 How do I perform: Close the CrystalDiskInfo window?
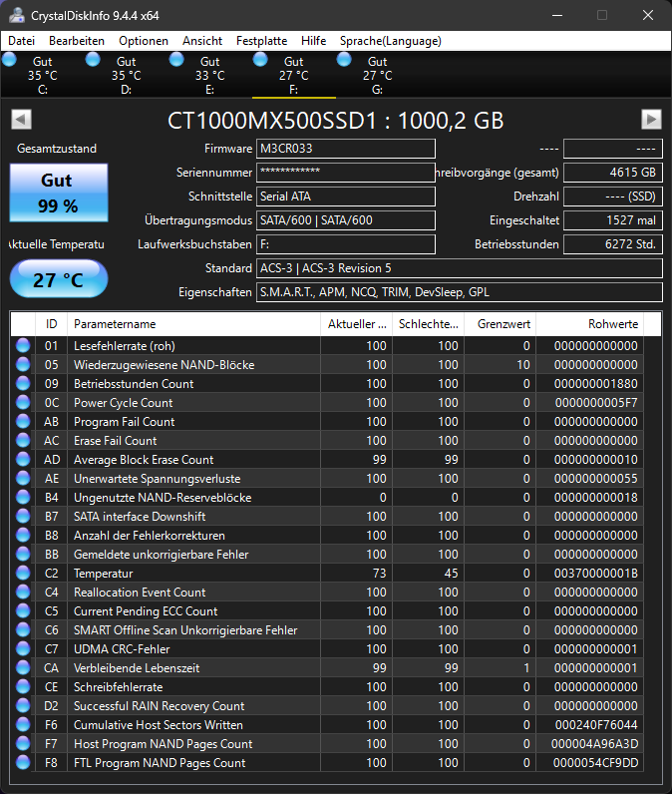648,15
